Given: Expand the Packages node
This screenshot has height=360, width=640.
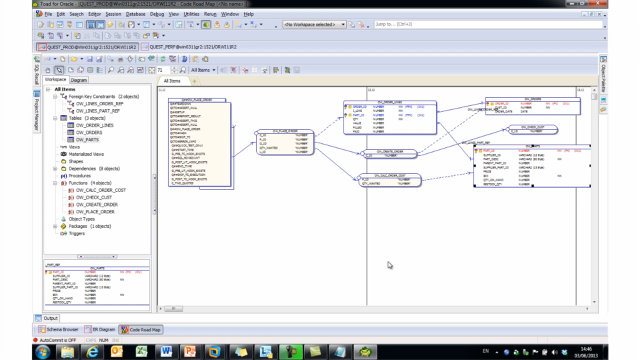Looking at the screenshot, I should pos(55,226).
